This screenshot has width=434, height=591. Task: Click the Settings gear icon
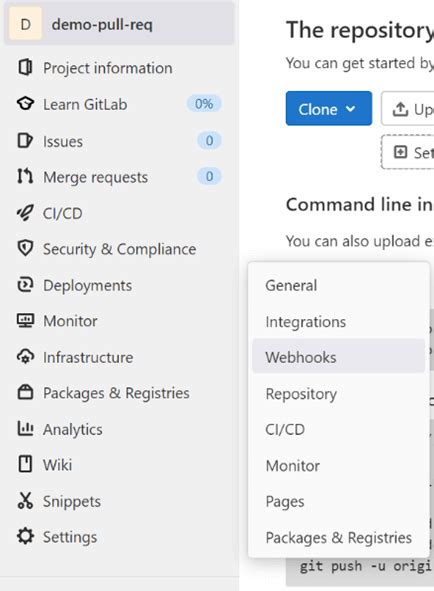coord(25,536)
